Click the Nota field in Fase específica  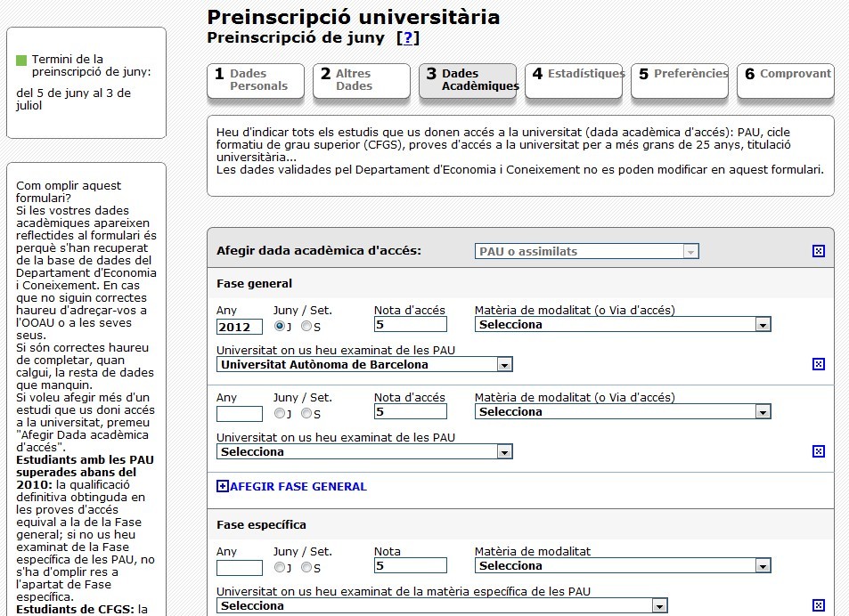pos(410,566)
